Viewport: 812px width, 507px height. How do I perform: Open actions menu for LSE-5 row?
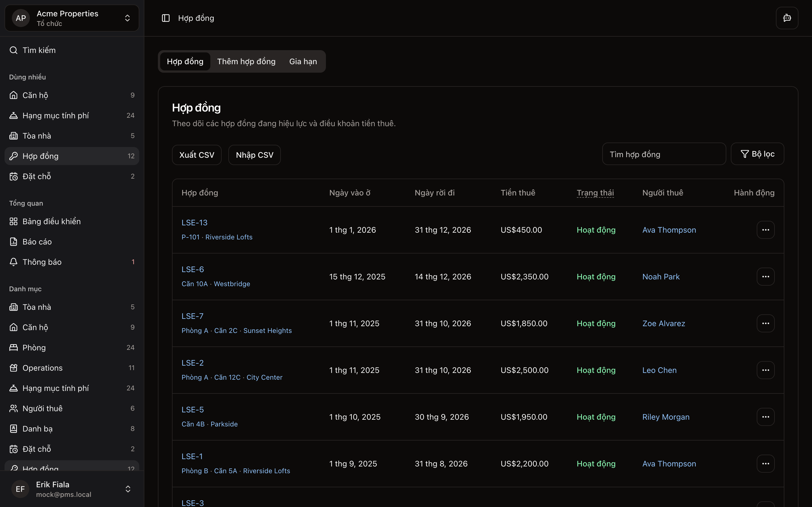765,417
